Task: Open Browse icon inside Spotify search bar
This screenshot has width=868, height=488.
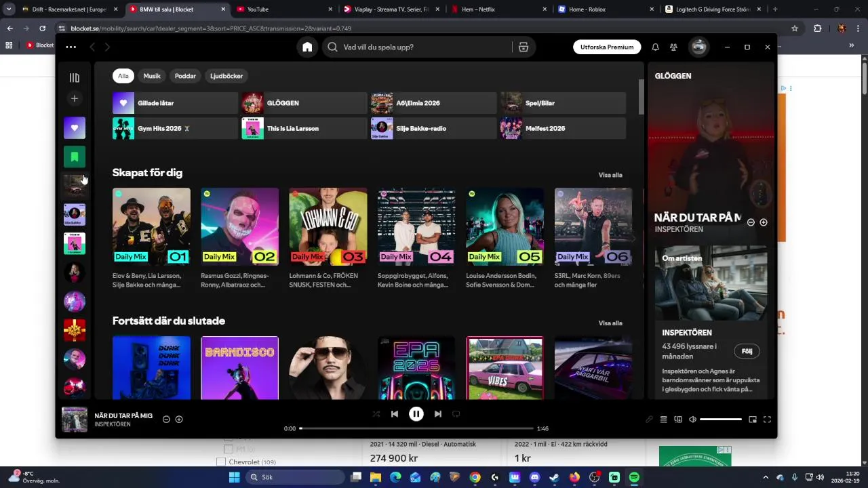Action: coord(523,47)
